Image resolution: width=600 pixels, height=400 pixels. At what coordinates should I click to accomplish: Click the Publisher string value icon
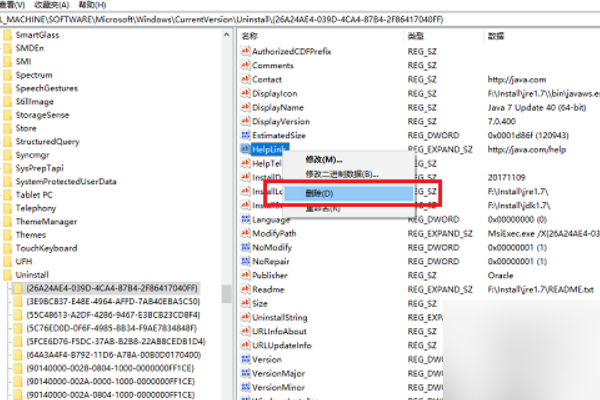click(x=245, y=275)
